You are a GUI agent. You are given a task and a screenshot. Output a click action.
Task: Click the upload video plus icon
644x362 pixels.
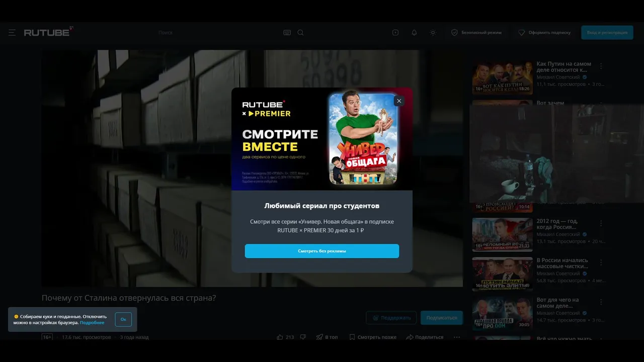coord(395,33)
